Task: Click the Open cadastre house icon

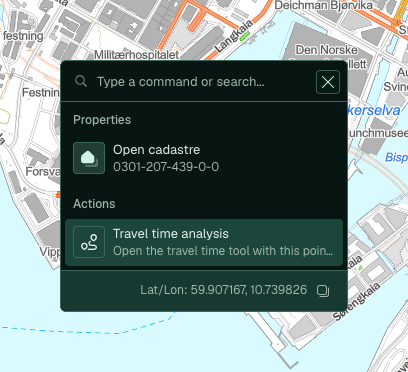Action: [x=89, y=158]
